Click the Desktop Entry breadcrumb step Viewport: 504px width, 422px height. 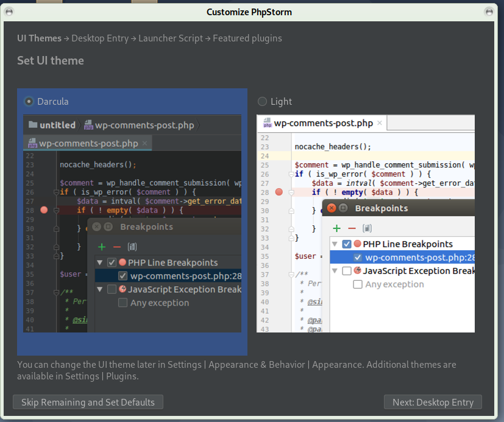100,38
